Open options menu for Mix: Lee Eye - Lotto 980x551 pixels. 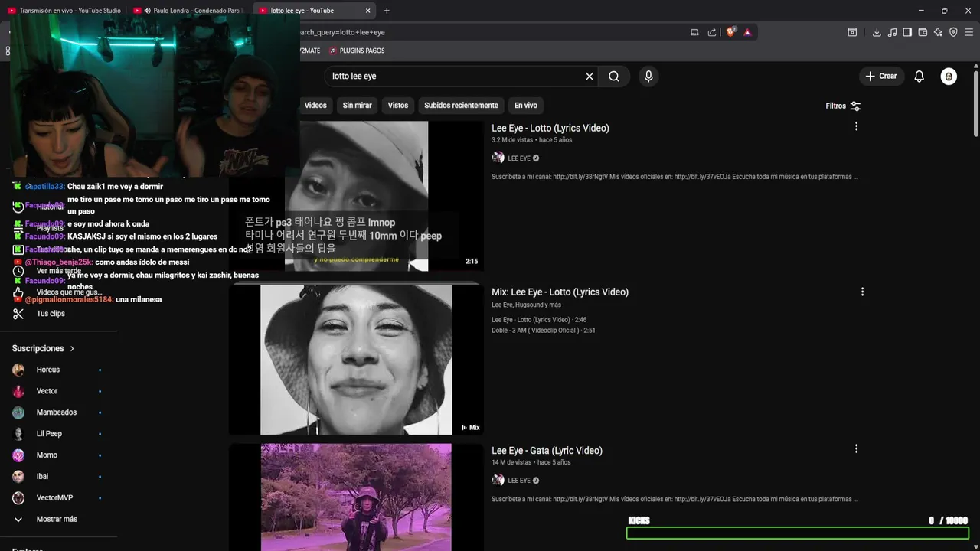click(x=862, y=292)
